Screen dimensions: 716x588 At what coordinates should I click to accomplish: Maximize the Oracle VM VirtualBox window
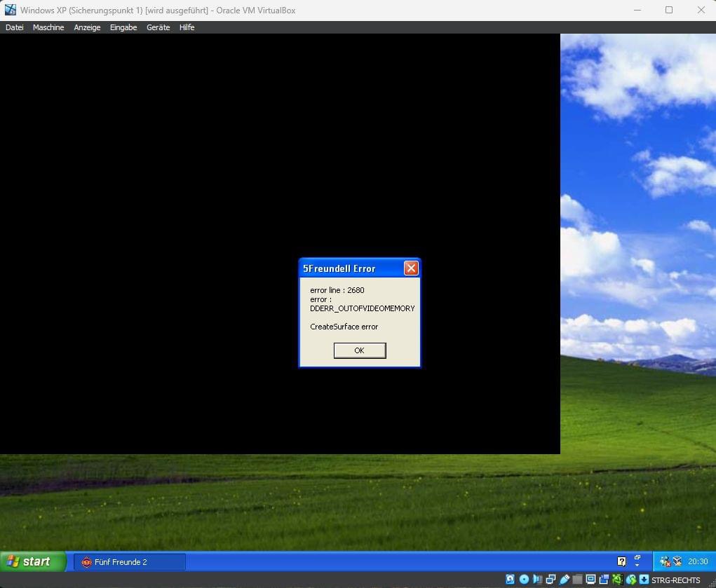669,10
